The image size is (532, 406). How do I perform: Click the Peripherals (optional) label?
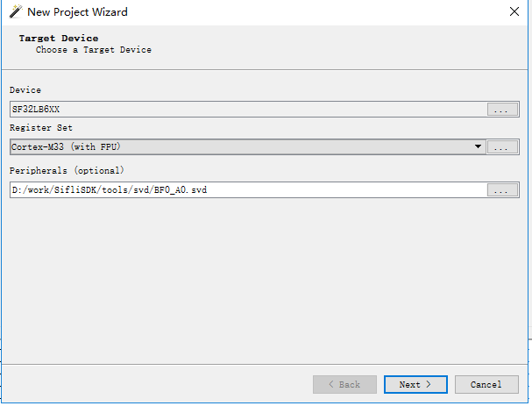(67, 170)
